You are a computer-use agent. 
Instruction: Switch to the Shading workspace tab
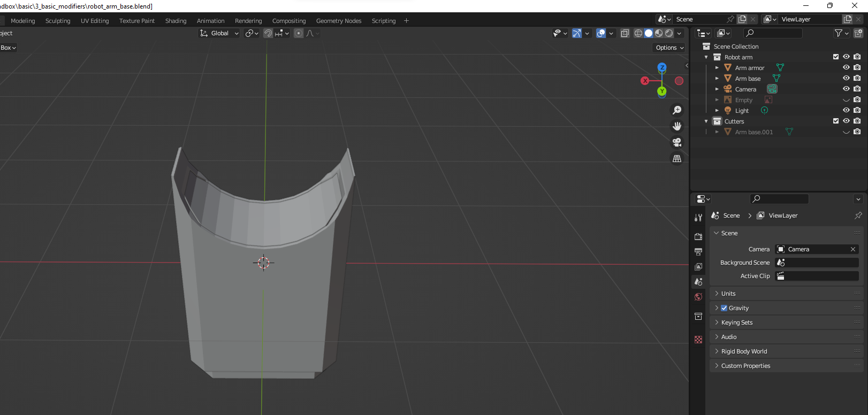pyautogui.click(x=176, y=21)
